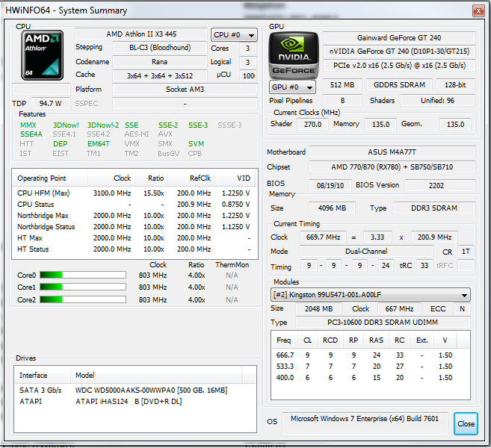
Task: Click the nVIDIA GeForce GT 240 (D10P1-30/GT215) field
Action: tap(399, 52)
